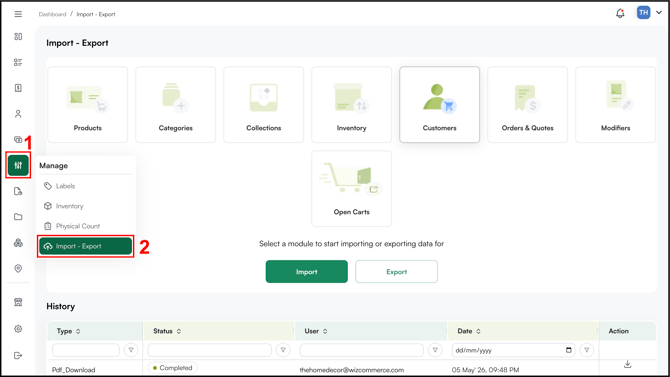Open the folder icon in sidebar
The height and width of the screenshot is (377, 670).
pos(18,217)
